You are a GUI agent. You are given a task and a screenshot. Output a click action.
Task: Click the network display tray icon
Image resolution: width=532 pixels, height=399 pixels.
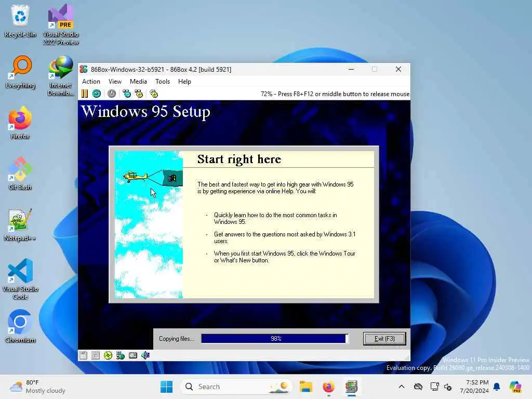[x=434, y=387]
